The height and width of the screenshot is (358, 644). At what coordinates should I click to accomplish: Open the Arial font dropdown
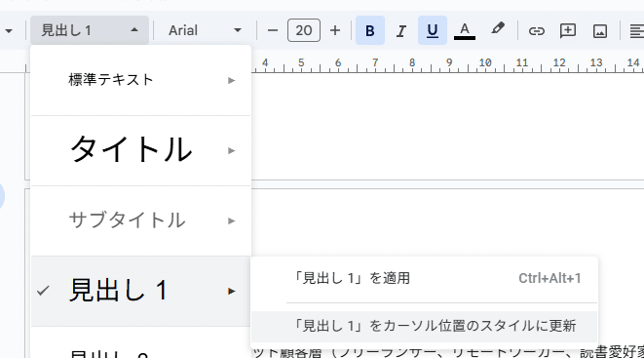205,30
